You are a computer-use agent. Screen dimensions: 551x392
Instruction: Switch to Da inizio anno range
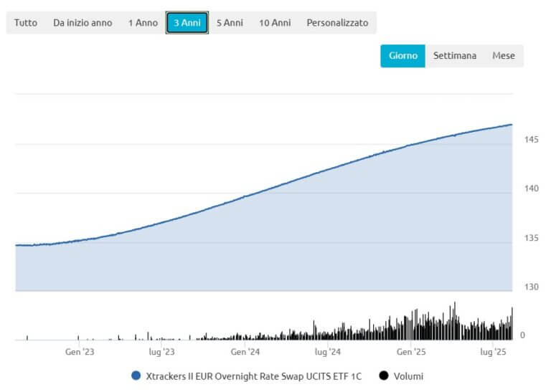tap(83, 23)
